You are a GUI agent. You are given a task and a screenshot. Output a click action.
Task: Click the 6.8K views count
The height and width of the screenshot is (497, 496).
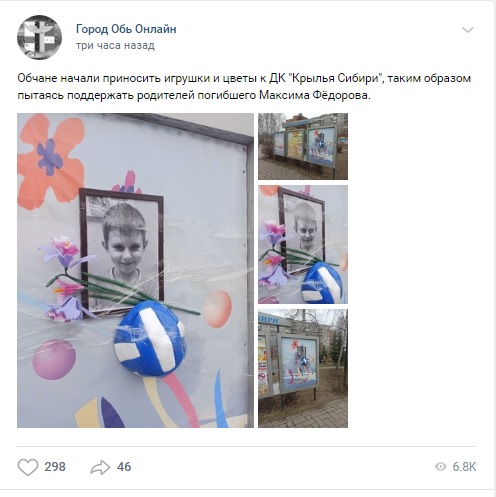click(x=464, y=467)
